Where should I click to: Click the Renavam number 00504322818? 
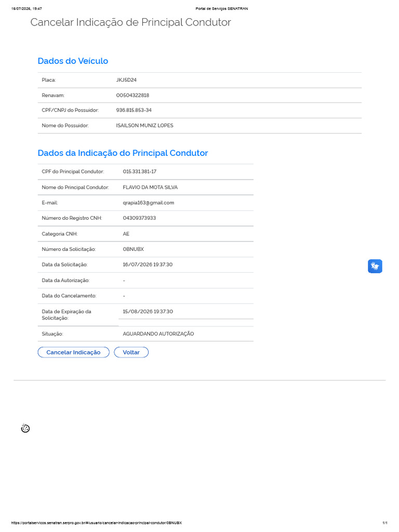132,96
